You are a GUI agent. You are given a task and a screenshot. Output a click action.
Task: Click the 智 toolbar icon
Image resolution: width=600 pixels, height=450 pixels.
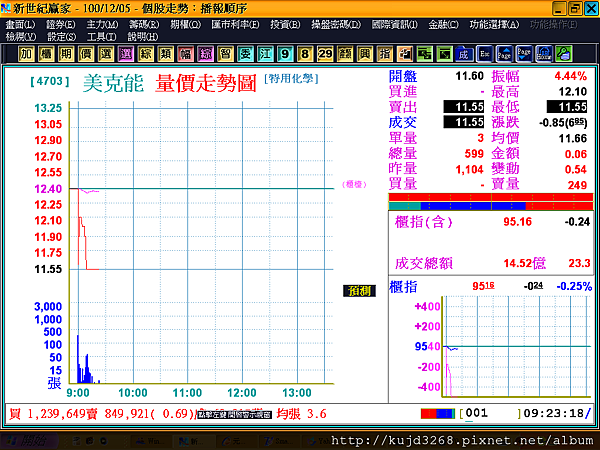pos(225,54)
